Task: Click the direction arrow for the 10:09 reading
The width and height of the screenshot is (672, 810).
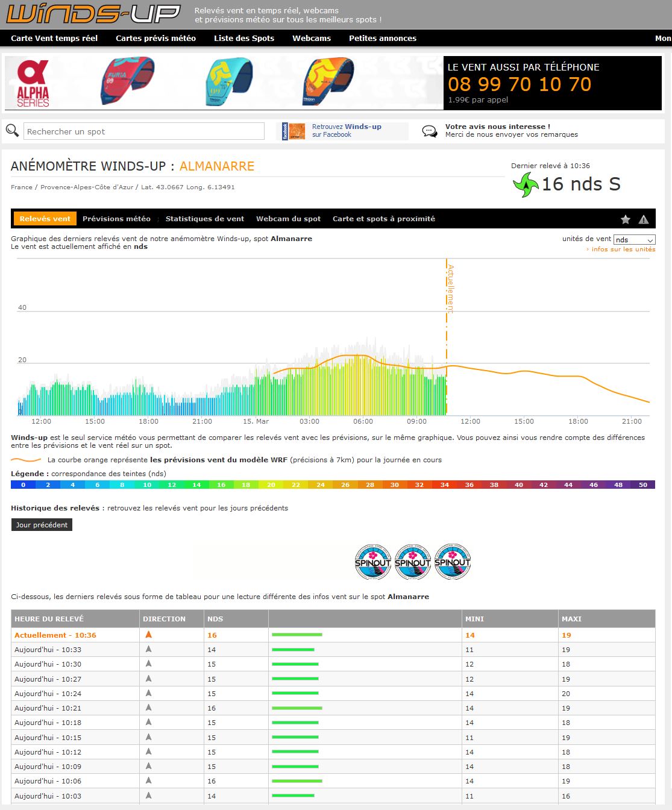Action: (148, 766)
